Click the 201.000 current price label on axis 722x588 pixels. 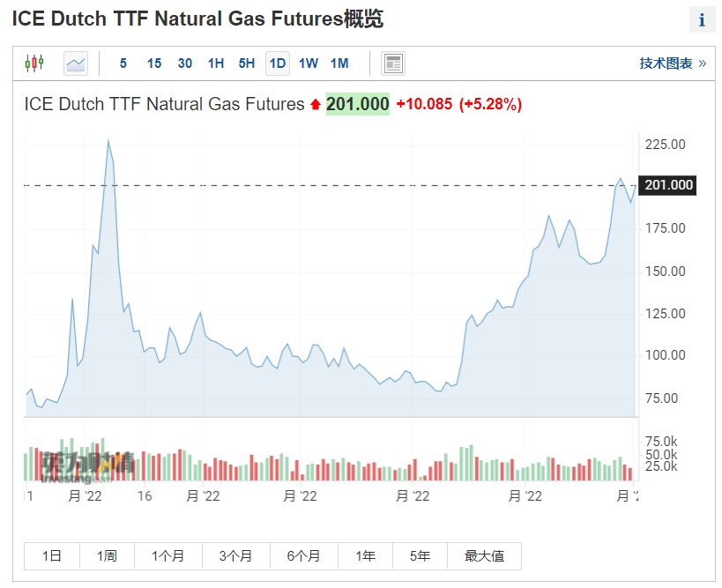tap(670, 185)
